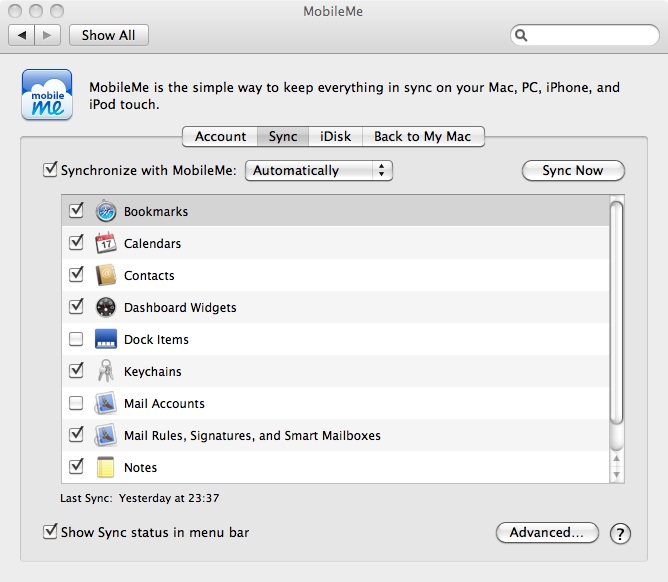Viewport: 668px width, 582px height.
Task: Select the Bookmarks row label
Action: coord(156,211)
